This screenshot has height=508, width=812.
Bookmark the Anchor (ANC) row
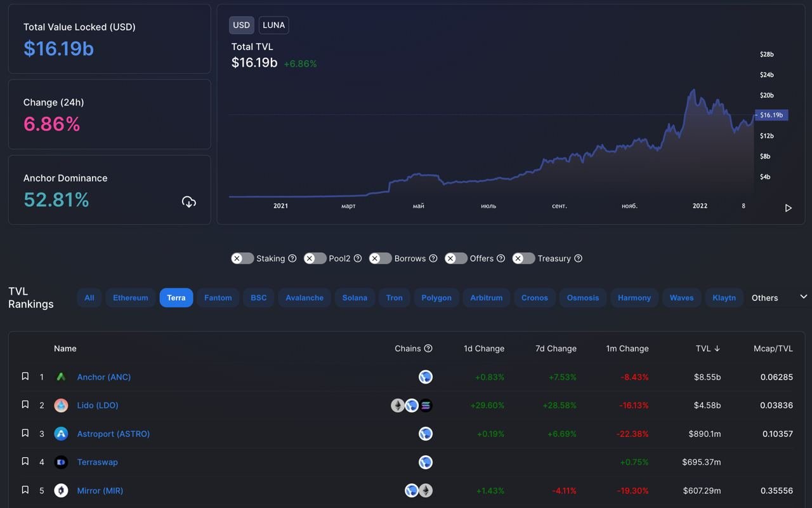tap(25, 377)
